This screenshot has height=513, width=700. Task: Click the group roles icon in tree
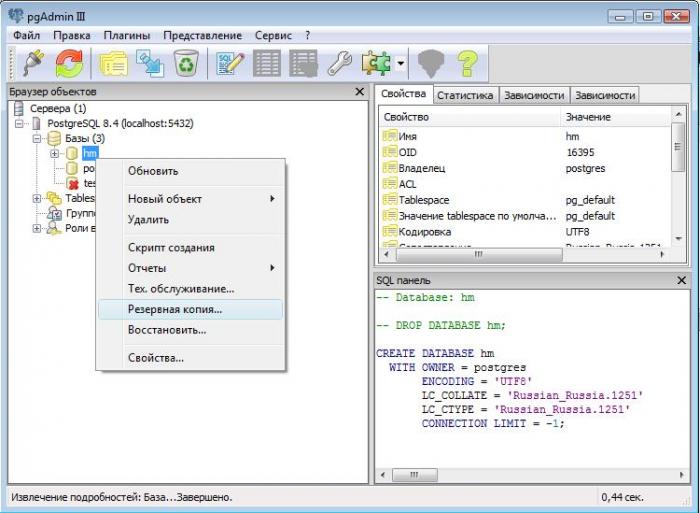[x=54, y=213]
